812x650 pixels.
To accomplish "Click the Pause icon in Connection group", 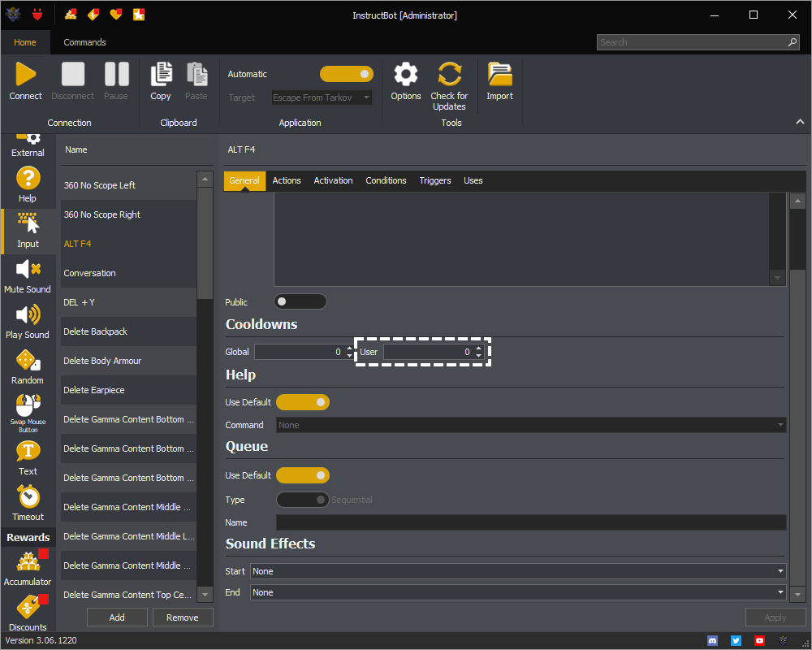I will pos(116,74).
